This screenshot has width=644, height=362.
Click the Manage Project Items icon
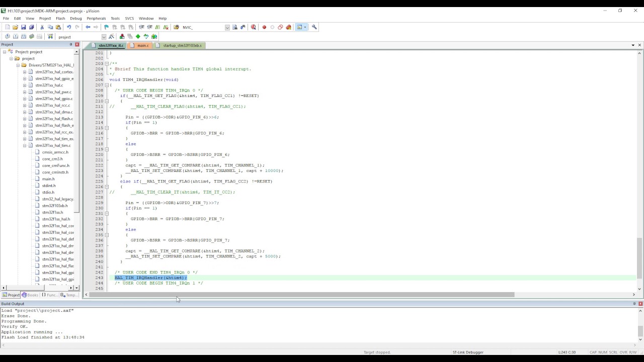pos(122,36)
